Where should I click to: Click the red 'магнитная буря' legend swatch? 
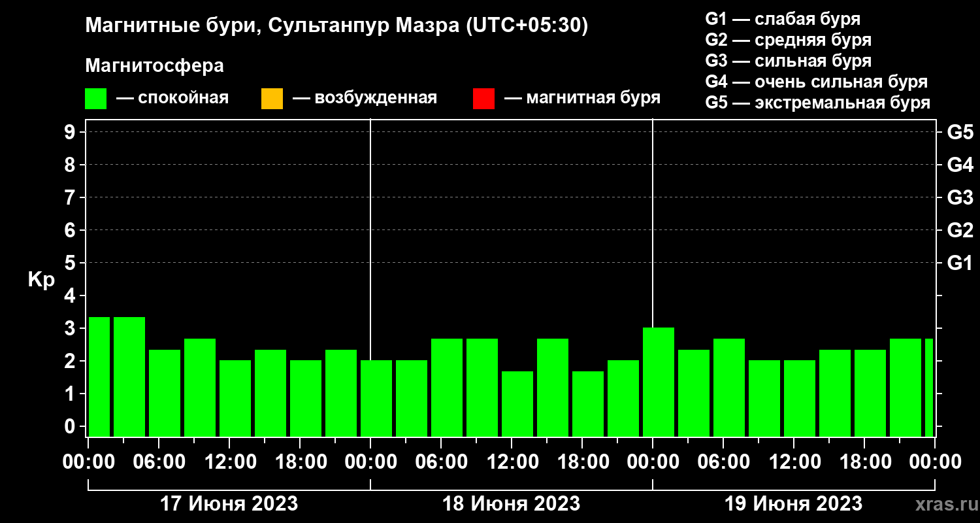(x=483, y=99)
